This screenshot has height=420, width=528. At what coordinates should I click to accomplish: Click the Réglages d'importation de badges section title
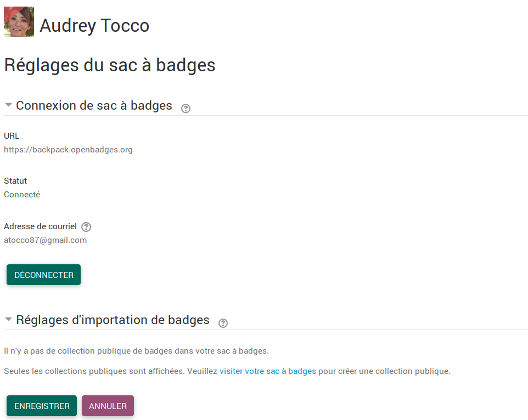[113, 320]
